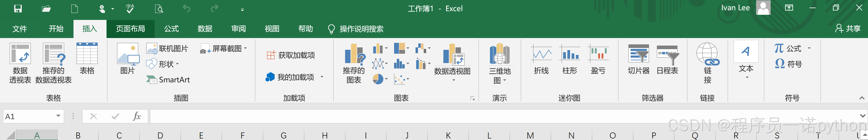Viewport: 868px width, 140px height.
Task: Expand the formula bar chevron
Action: click(863, 116)
